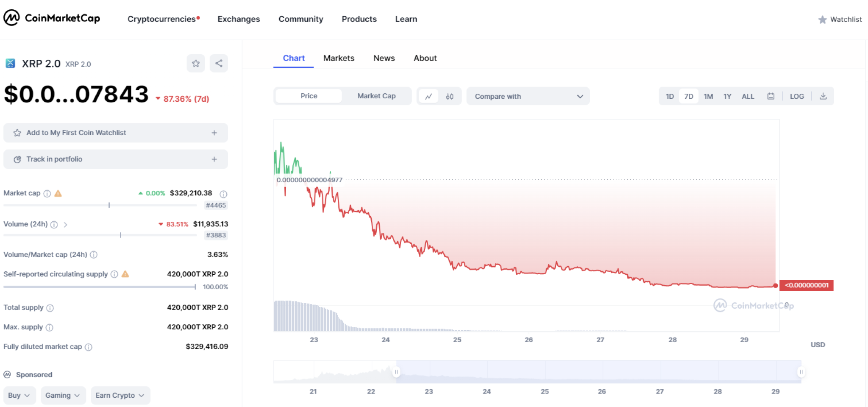Expand the Earn Crypto dropdown

pos(120,395)
